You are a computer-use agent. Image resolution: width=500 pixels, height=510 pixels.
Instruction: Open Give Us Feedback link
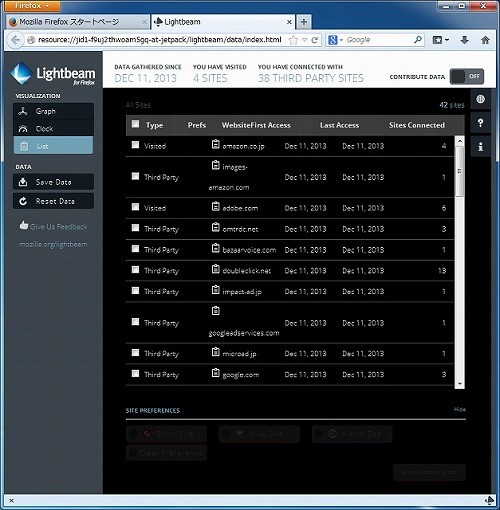pos(53,226)
